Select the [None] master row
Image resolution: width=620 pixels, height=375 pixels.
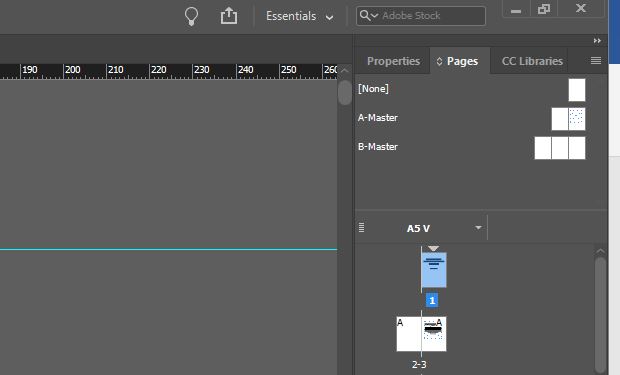pyautogui.click(x=471, y=89)
